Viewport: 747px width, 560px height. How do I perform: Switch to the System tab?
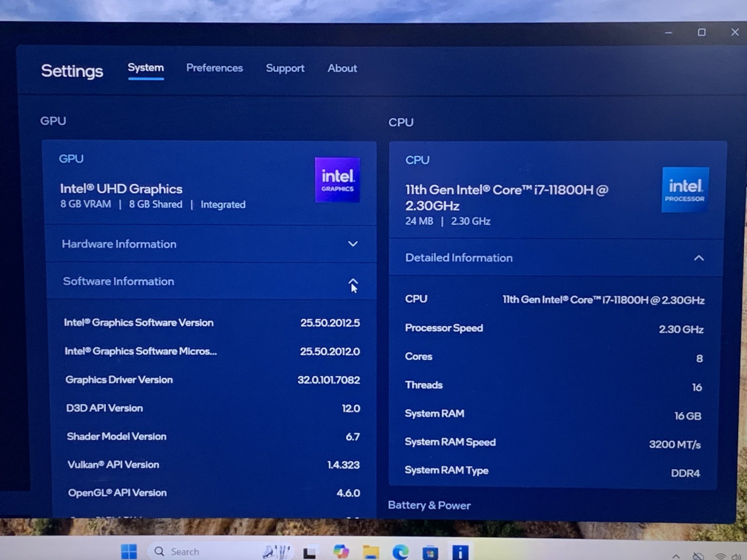pyautogui.click(x=146, y=68)
